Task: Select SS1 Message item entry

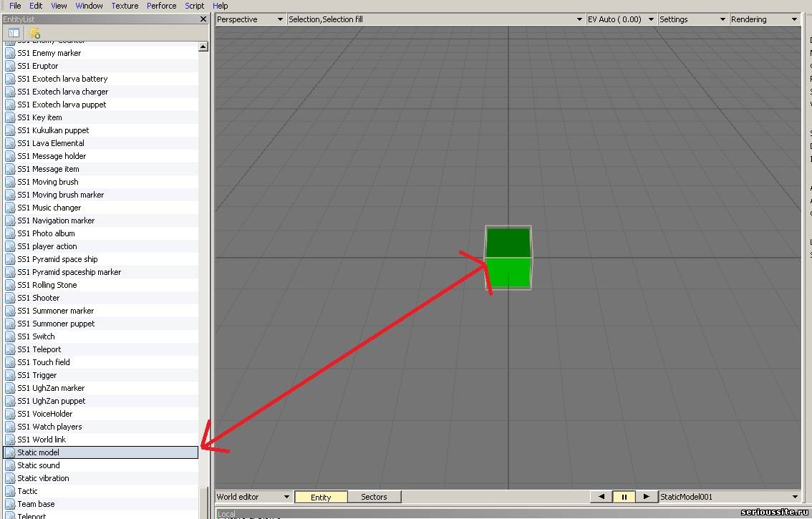Action: pyautogui.click(x=101, y=169)
